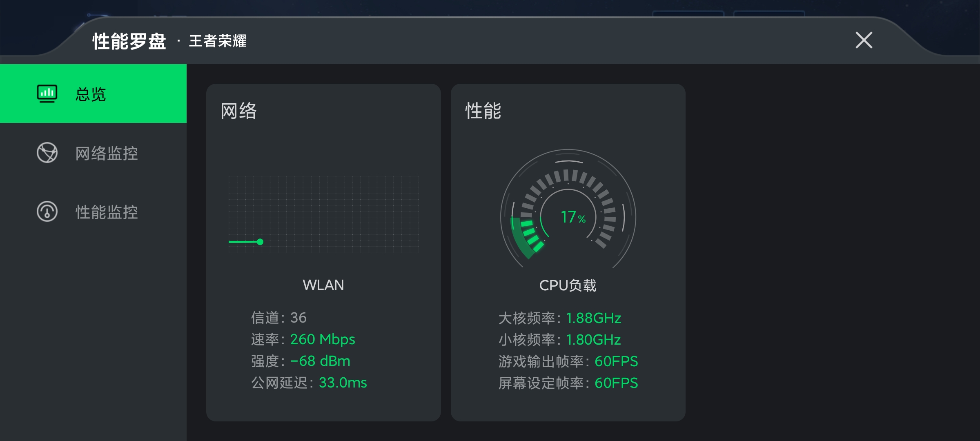Image resolution: width=980 pixels, height=441 pixels.
Task: Click the 1.88GHz big core frequency
Action: pos(594,318)
